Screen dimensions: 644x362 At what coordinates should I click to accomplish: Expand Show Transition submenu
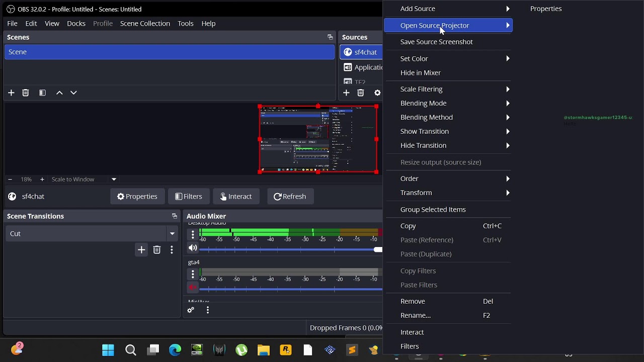pos(448,131)
